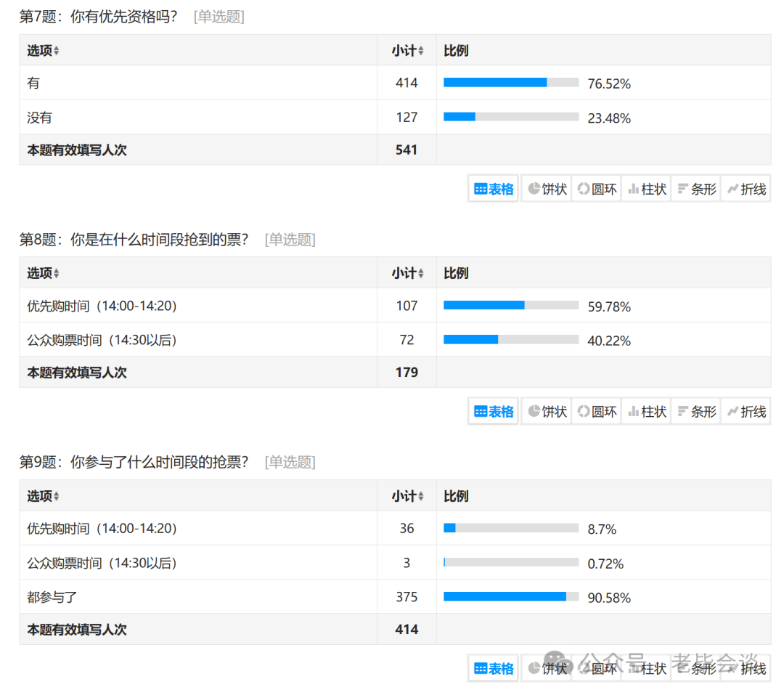This screenshot has width=784, height=695.
Task: Open the 折线 chart for question 7
Action: [x=746, y=189]
